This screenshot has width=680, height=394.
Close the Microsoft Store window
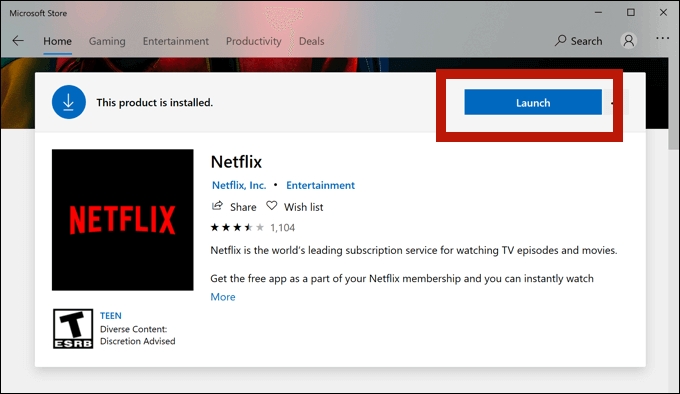663,13
